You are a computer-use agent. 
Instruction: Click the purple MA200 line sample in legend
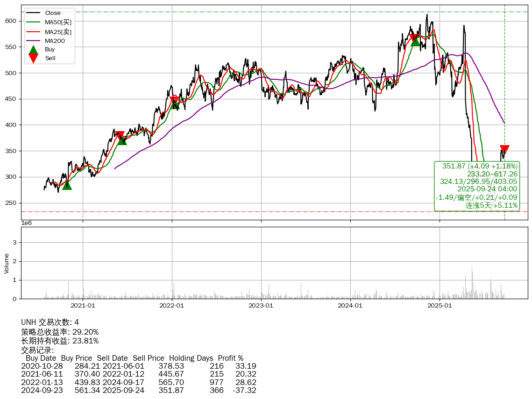pyautogui.click(x=33, y=41)
